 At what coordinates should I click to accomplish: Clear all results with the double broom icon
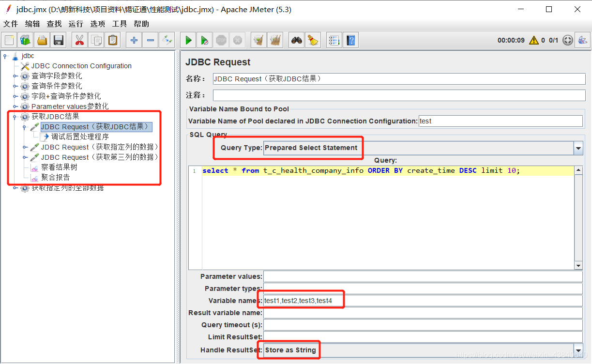(x=275, y=40)
